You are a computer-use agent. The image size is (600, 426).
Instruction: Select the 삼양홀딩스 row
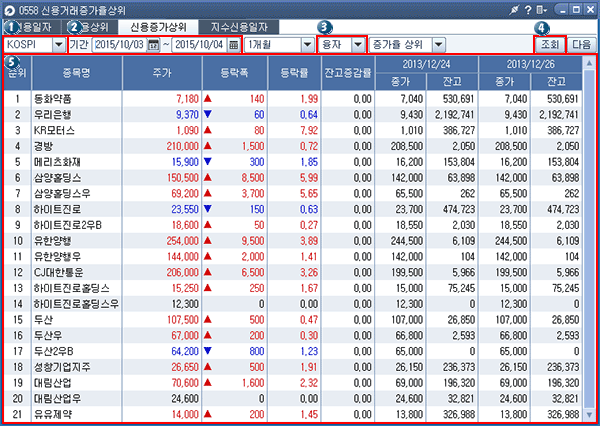293,178
